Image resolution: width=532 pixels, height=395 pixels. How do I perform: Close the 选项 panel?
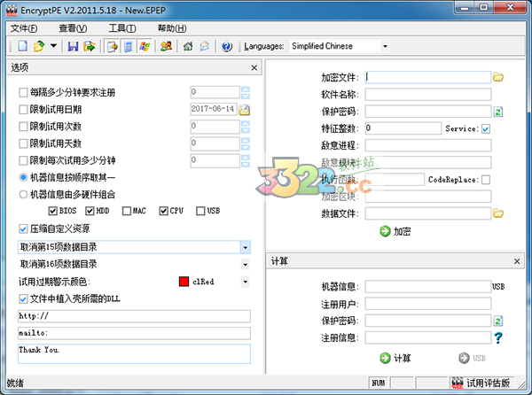click(254, 68)
